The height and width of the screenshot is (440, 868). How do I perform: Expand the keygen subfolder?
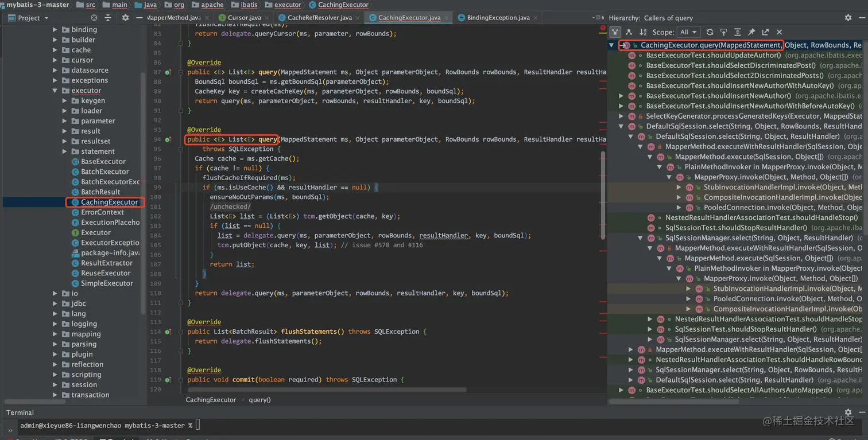[65, 101]
